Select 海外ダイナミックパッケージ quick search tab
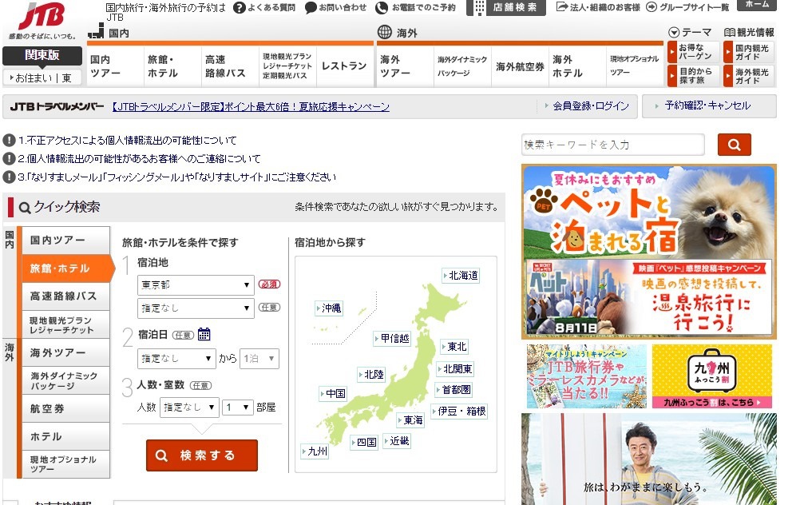 tap(65, 380)
